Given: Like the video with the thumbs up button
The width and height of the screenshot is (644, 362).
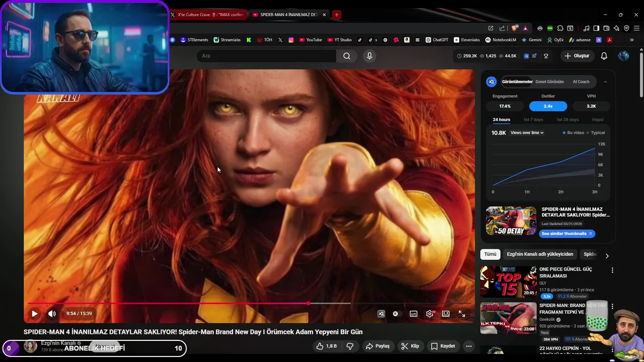Looking at the screenshot, I should click(326, 346).
